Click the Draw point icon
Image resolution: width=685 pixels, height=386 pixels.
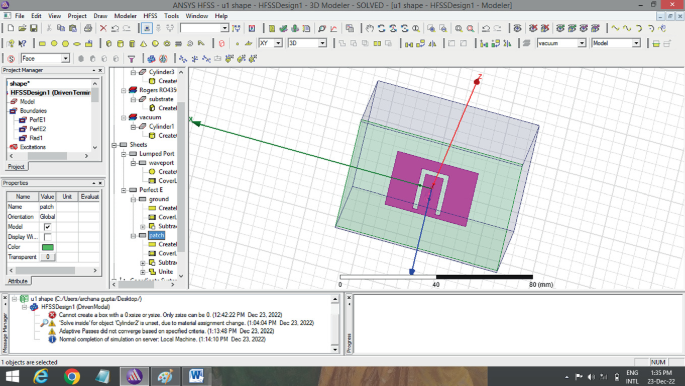[237, 43]
